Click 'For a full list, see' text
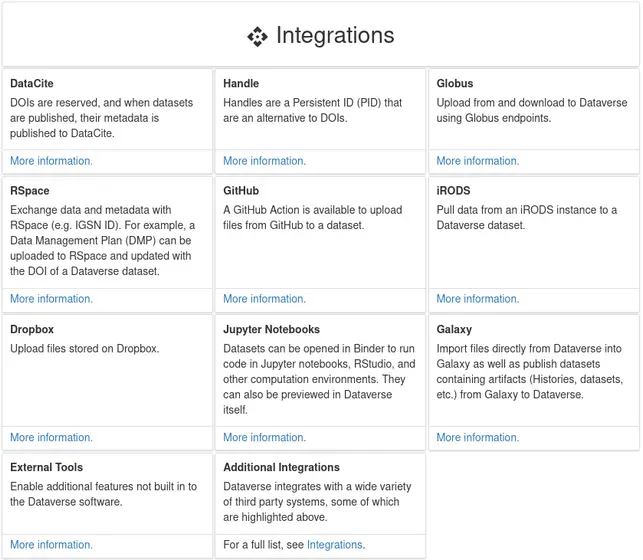 click(x=263, y=545)
